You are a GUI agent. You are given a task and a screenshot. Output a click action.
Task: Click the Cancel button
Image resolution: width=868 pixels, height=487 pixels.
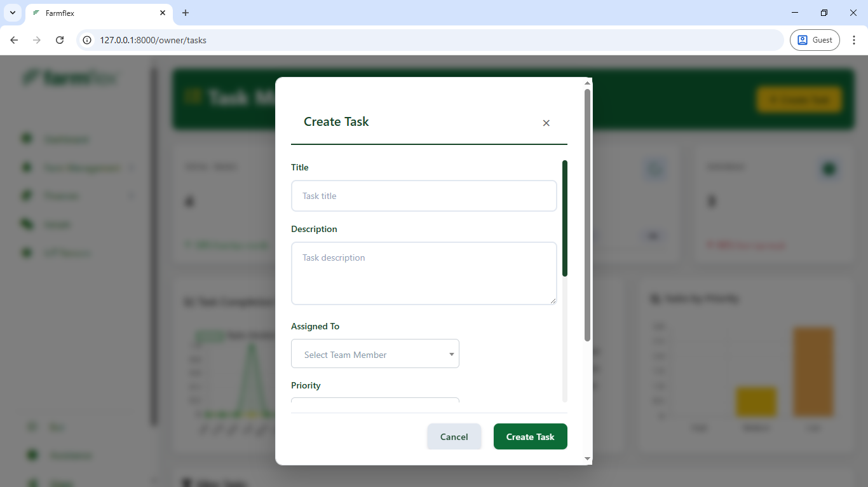pyautogui.click(x=454, y=437)
